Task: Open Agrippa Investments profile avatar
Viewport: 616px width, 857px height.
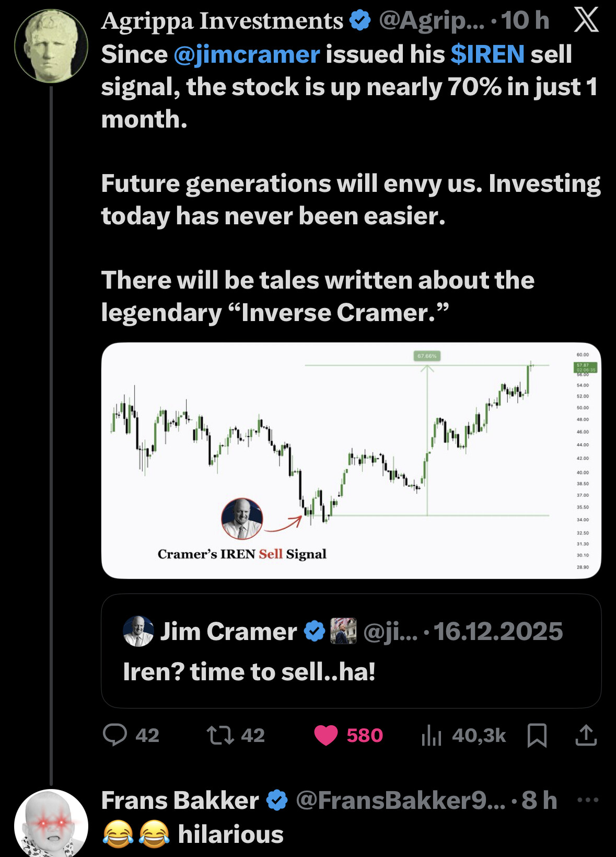Action: pyautogui.click(x=51, y=46)
